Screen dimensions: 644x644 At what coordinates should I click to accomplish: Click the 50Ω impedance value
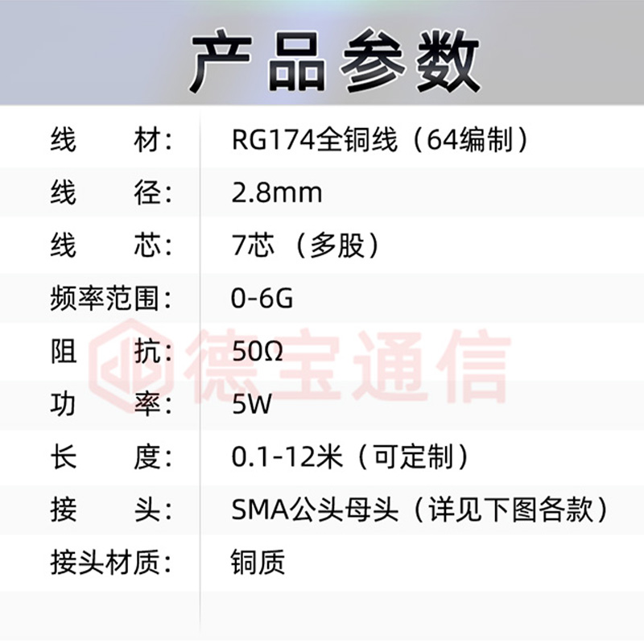coord(258,352)
